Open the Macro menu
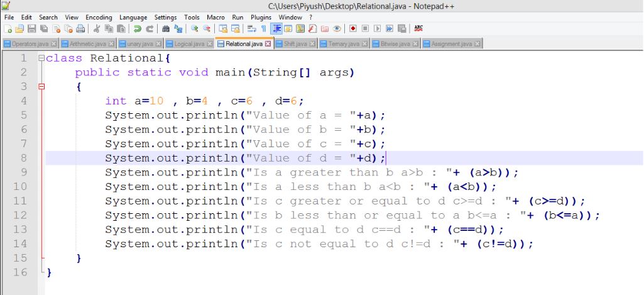The height and width of the screenshot is (295, 644). coord(216,17)
